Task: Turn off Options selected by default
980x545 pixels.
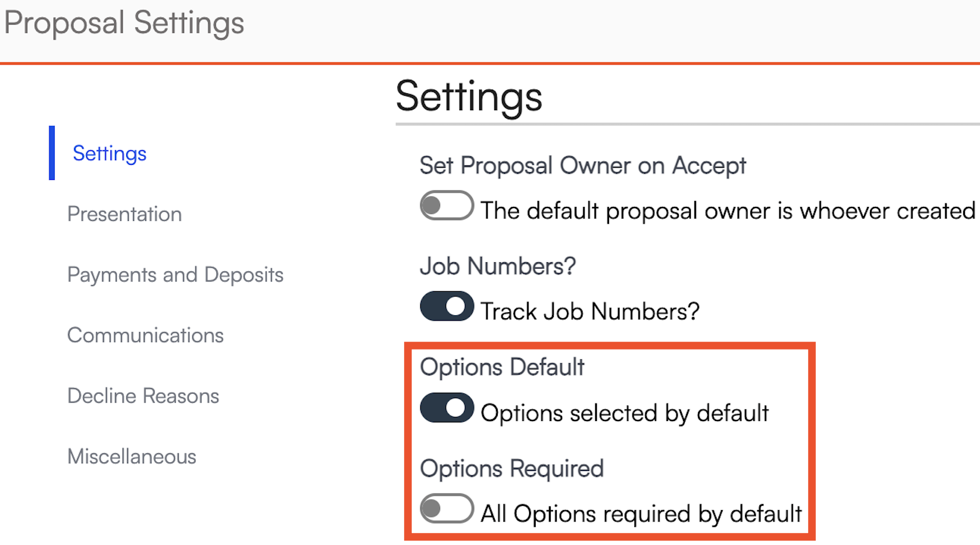Action: pos(446,408)
